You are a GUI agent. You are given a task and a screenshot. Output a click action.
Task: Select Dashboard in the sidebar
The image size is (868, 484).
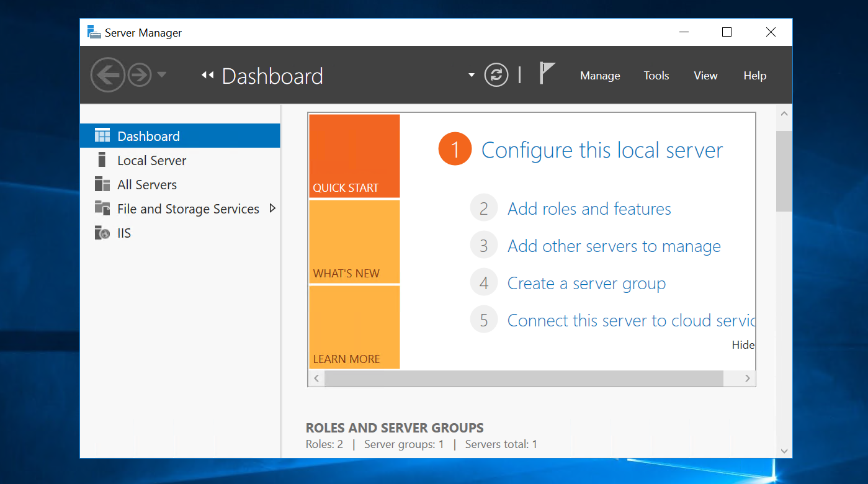tap(180, 136)
